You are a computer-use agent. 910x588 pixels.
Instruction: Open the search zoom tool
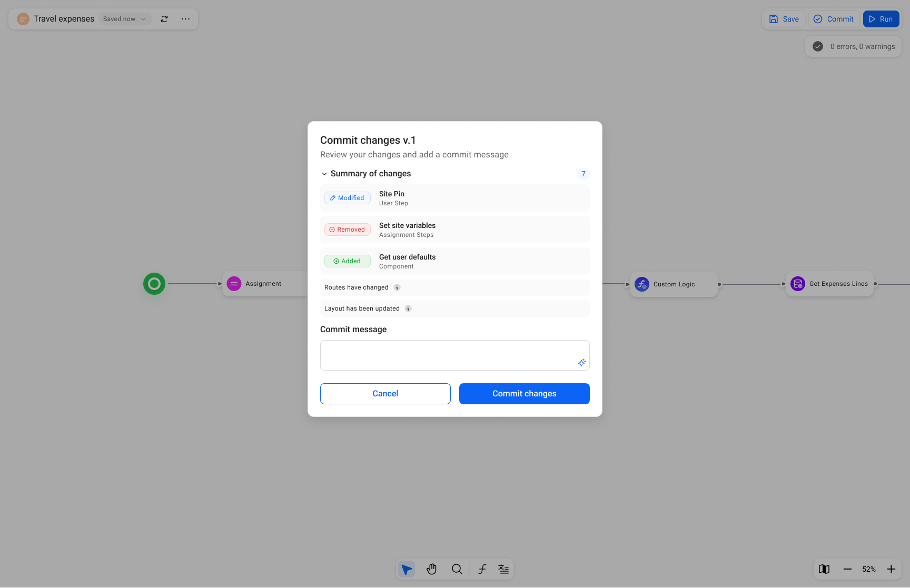coord(457,569)
